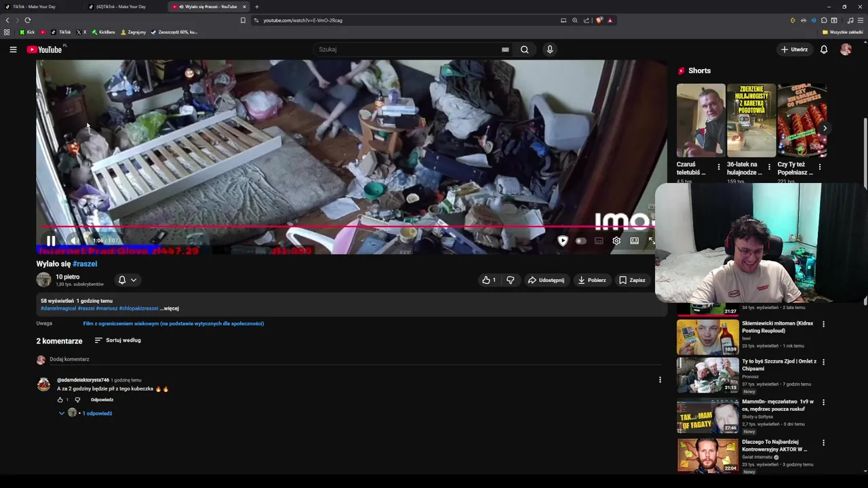Toggle the autoplay switch in the player
This screenshot has width=868, height=488.
(x=580, y=241)
